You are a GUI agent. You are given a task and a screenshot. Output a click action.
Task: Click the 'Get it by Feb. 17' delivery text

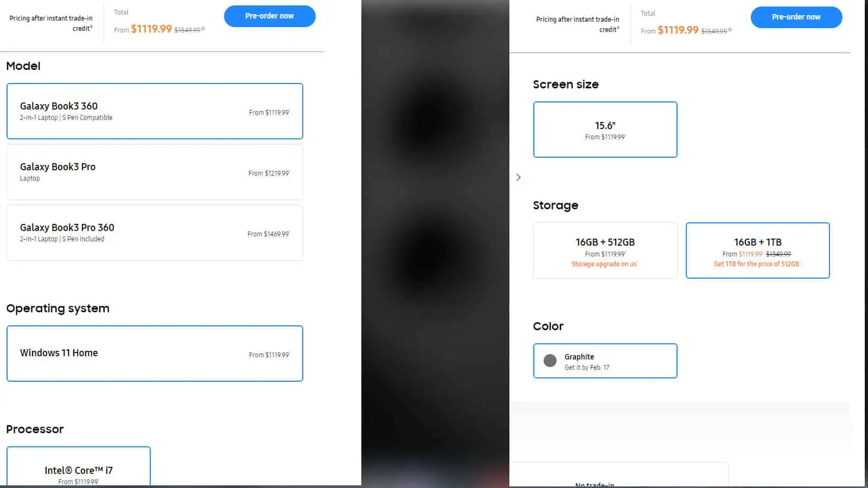(x=587, y=368)
